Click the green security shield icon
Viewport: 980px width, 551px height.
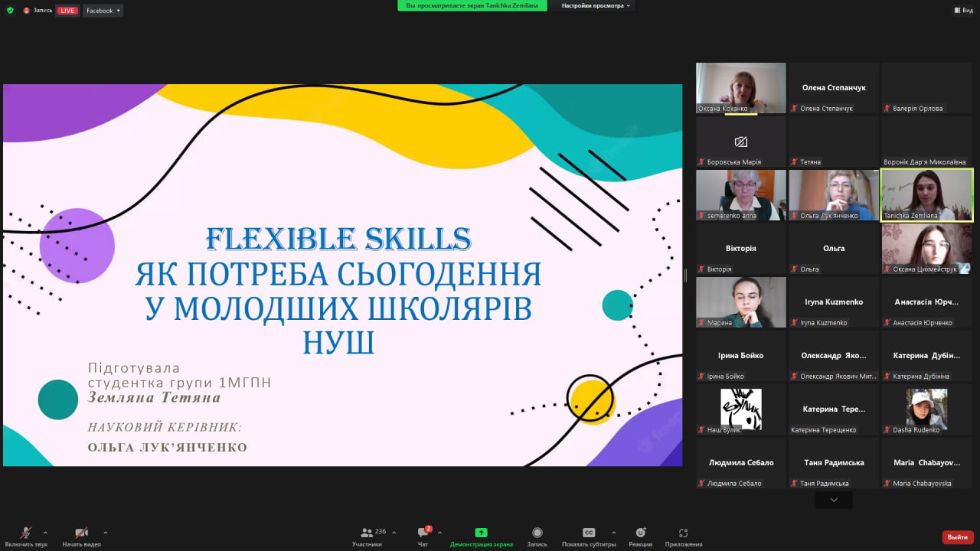pyautogui.click(x=11, y=10)
